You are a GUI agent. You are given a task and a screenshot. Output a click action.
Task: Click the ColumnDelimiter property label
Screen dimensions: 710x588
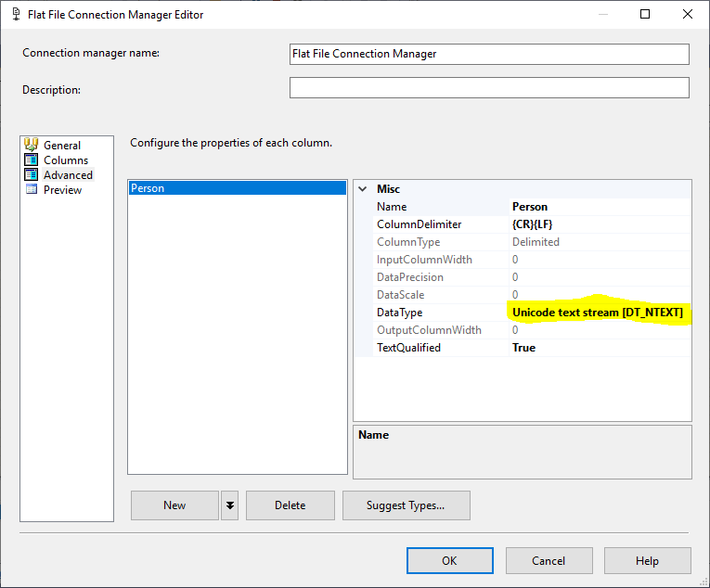(419, 224)
